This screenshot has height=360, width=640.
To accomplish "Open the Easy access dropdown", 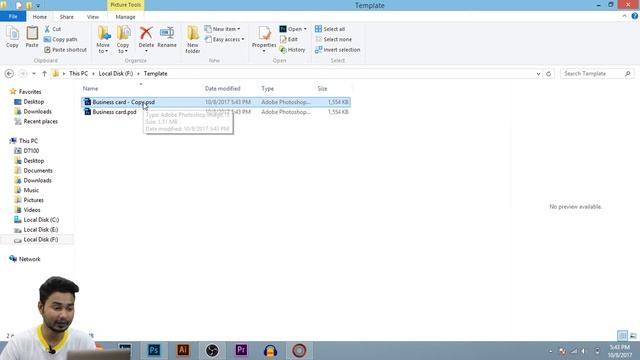I will point(224,39).
